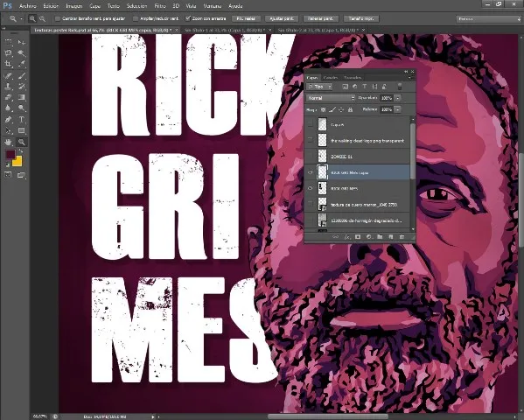Select the Gradient tool

(21, 97)
